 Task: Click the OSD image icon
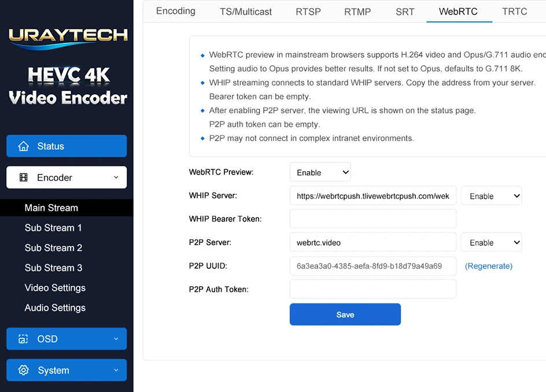[x=23, y=339]
